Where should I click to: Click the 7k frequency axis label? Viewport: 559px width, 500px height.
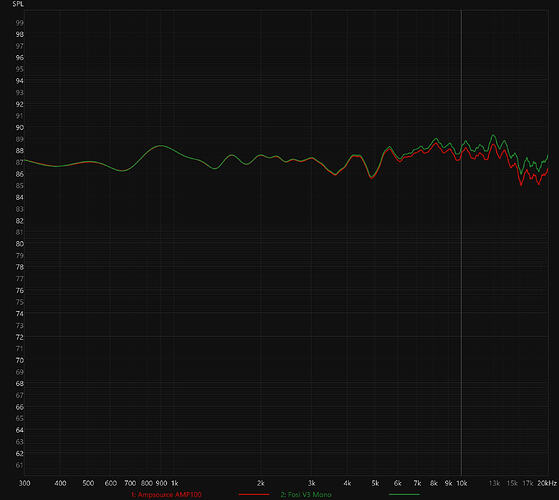point(417,483)
